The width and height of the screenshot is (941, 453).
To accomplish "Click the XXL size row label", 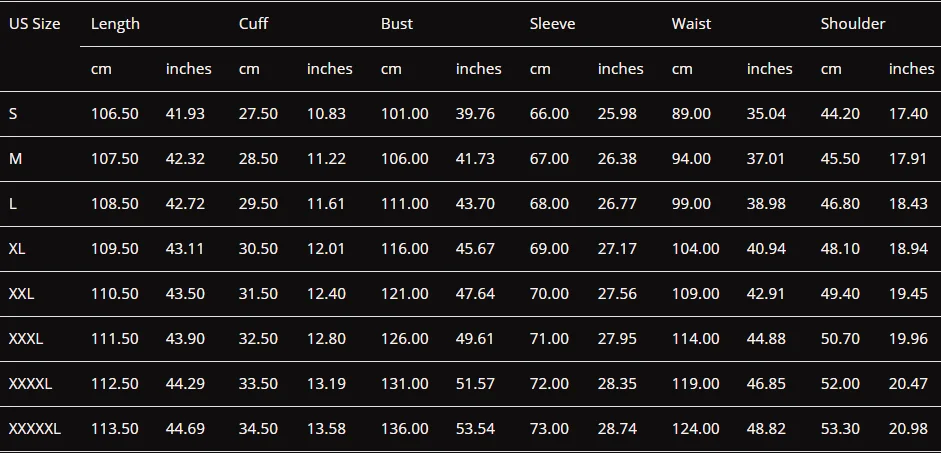I will tap(21, 293).
